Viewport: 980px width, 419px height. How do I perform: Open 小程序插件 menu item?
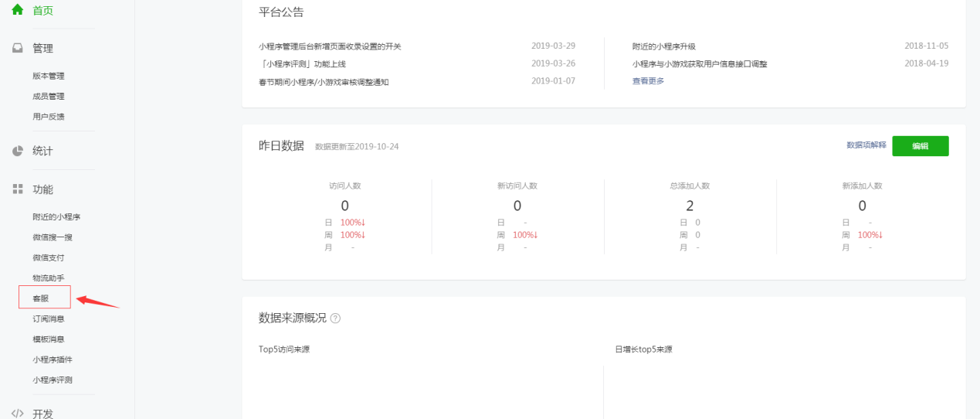[x=53, y=359]
